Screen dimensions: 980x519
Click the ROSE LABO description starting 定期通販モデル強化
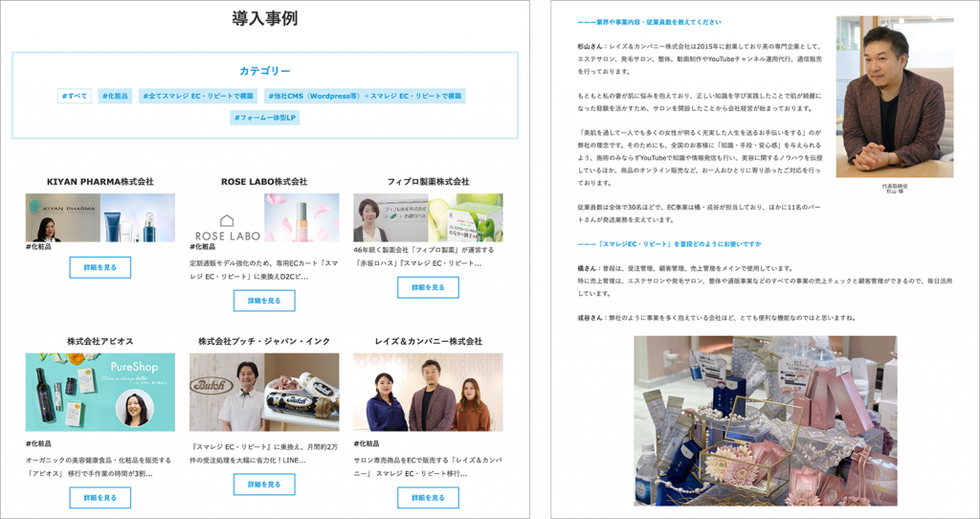tap(264, 269)
